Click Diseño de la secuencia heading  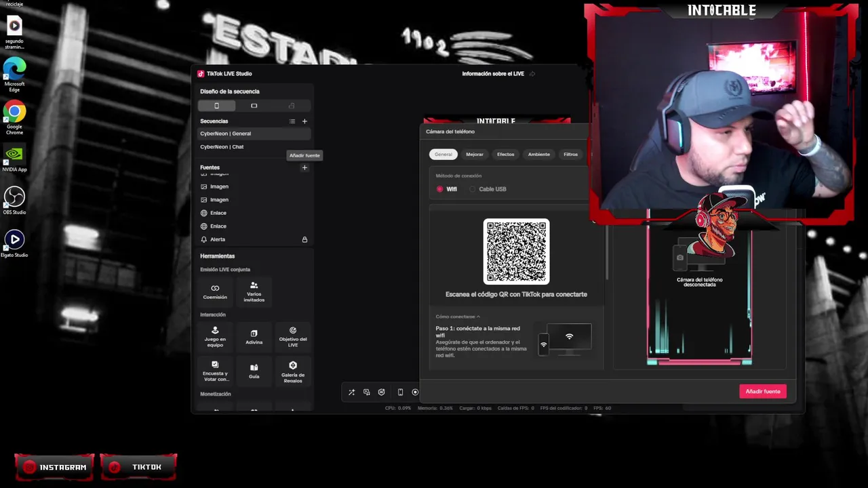(x=230, y=91)
